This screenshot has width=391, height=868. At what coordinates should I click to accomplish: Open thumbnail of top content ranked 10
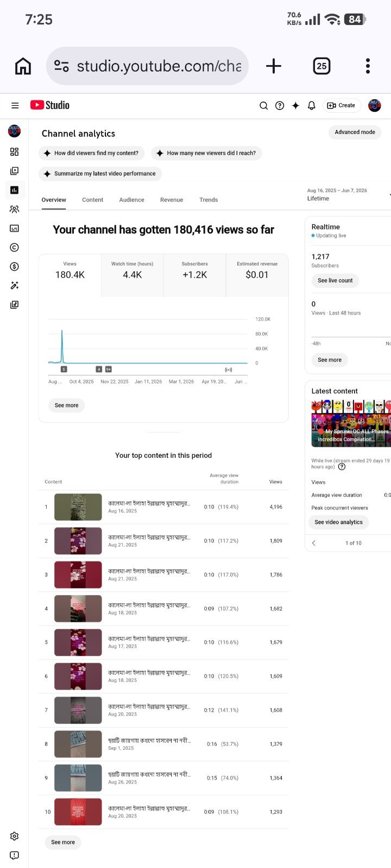pyautogui.click(x=78, y=812)
